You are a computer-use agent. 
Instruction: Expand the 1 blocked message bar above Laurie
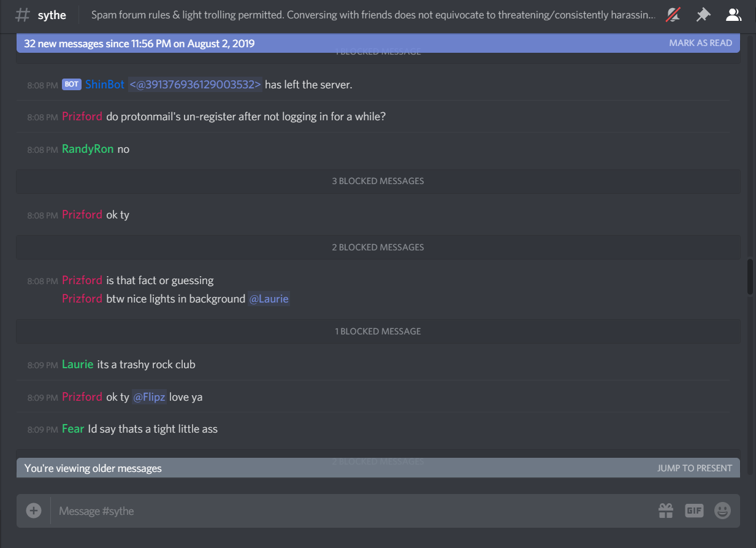click(378, 331)
